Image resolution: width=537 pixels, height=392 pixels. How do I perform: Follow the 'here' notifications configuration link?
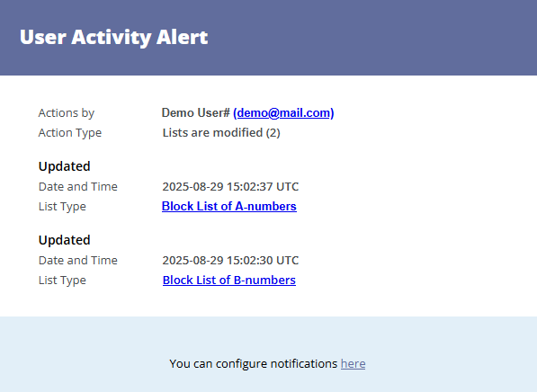point(354,363)
